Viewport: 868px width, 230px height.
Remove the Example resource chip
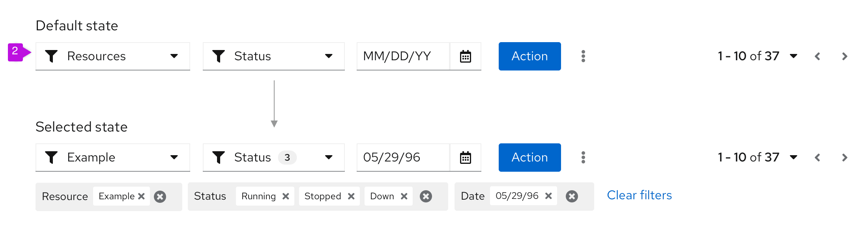pyautogui.click(x=141, y=196)
